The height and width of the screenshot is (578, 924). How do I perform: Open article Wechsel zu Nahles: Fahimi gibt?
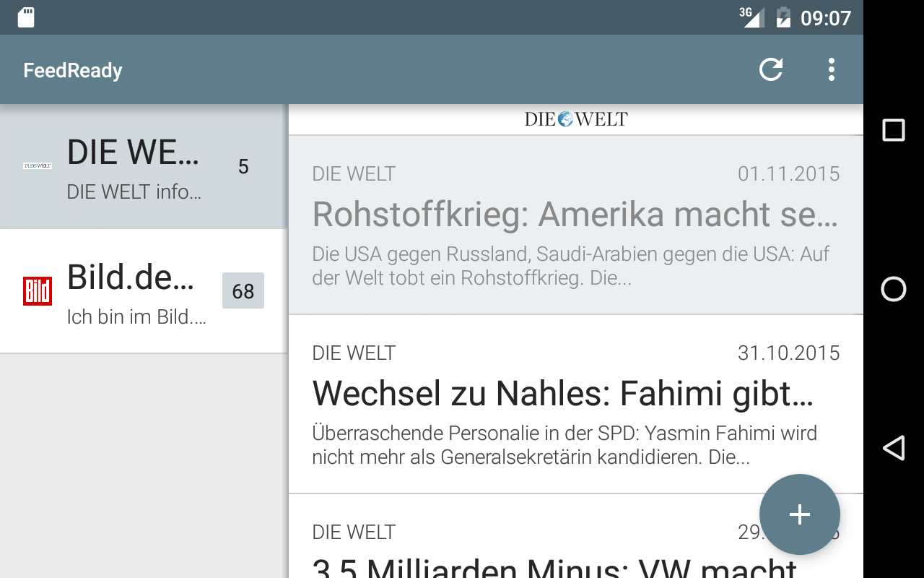coord(576,405)
